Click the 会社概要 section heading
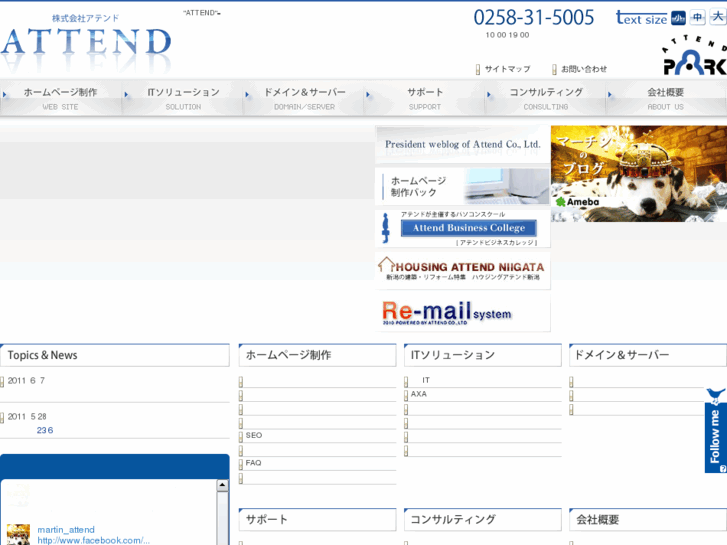 tap(648, 519)
